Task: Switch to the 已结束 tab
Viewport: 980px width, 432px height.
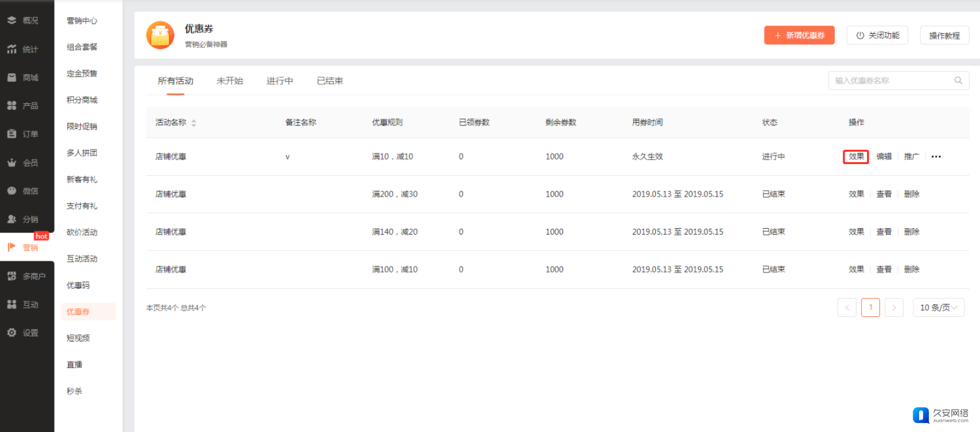Action: (330, 81)
